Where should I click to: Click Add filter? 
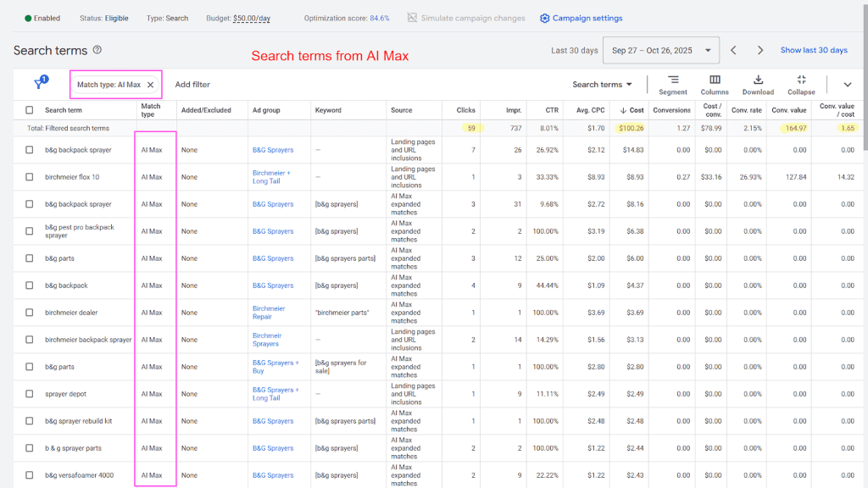[x=192, y=85]
